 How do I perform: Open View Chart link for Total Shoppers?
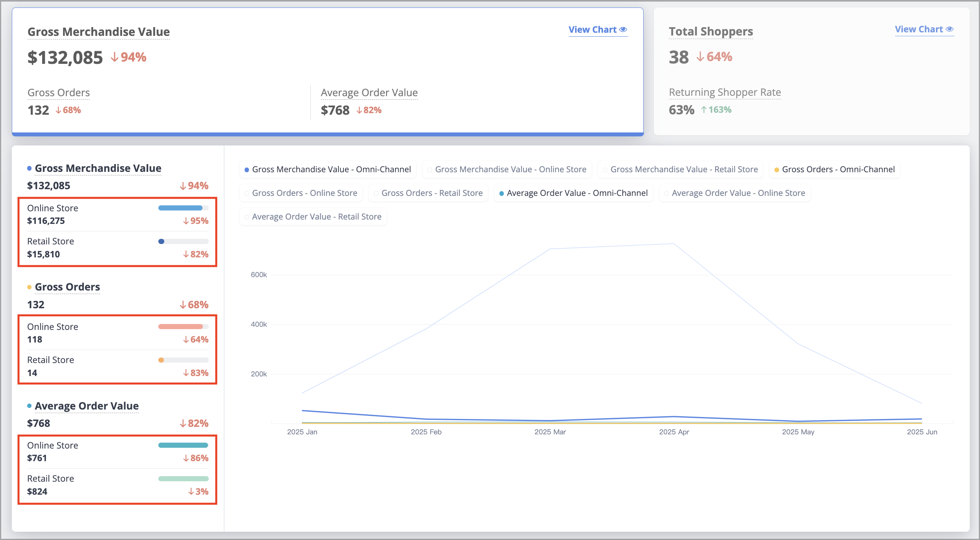[924, 29]
